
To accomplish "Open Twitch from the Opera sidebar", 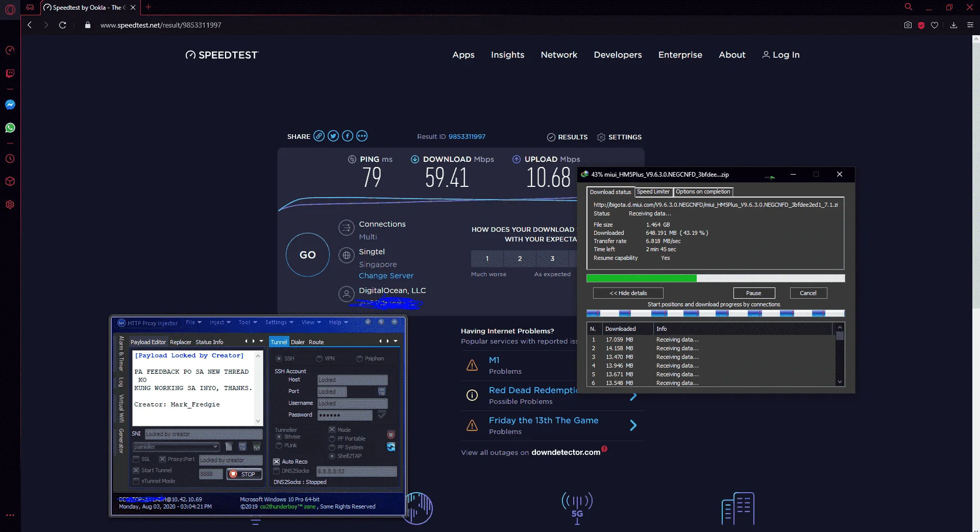I will (x=10, y=74).
